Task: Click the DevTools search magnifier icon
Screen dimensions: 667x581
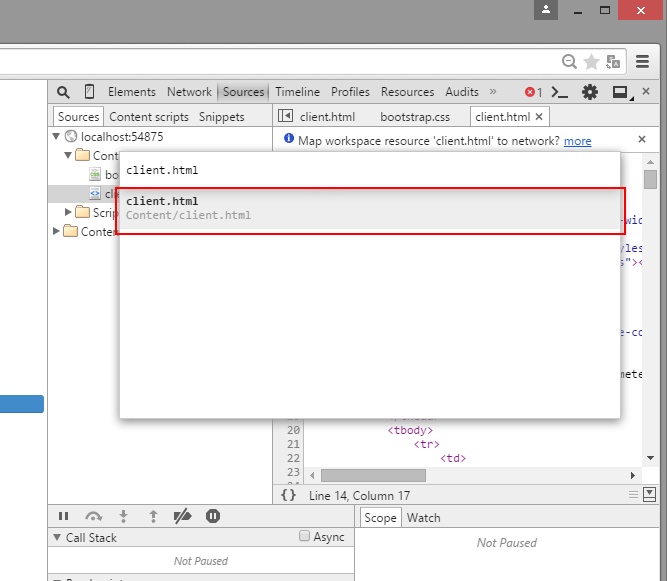Action: [63, 92]
